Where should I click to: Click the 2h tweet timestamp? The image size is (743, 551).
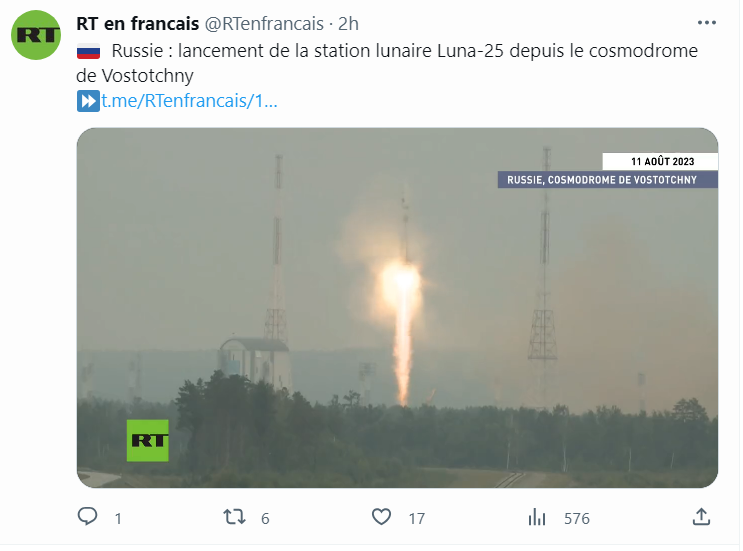click(x=348, y=24)
